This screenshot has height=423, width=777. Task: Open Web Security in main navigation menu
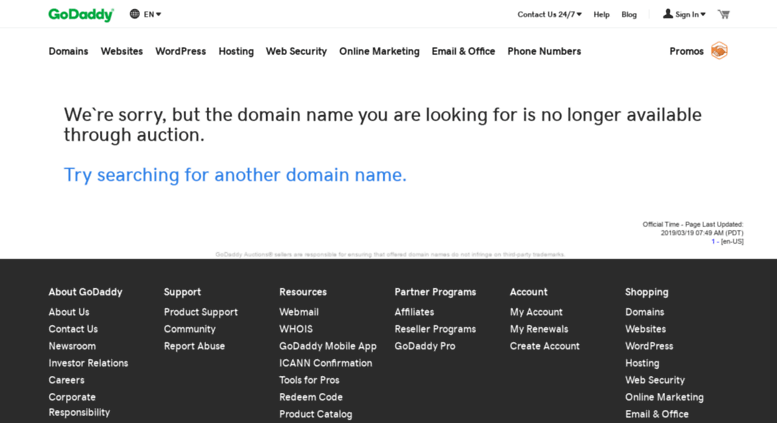296,52
